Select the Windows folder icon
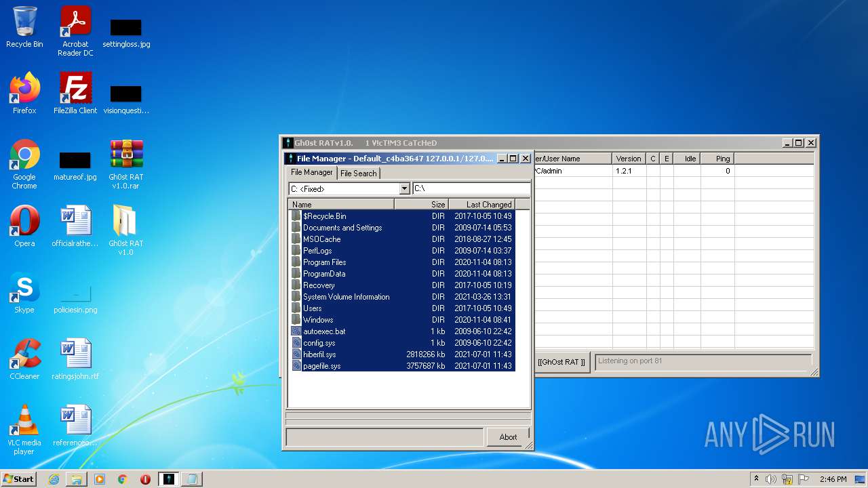 [296, 320]
